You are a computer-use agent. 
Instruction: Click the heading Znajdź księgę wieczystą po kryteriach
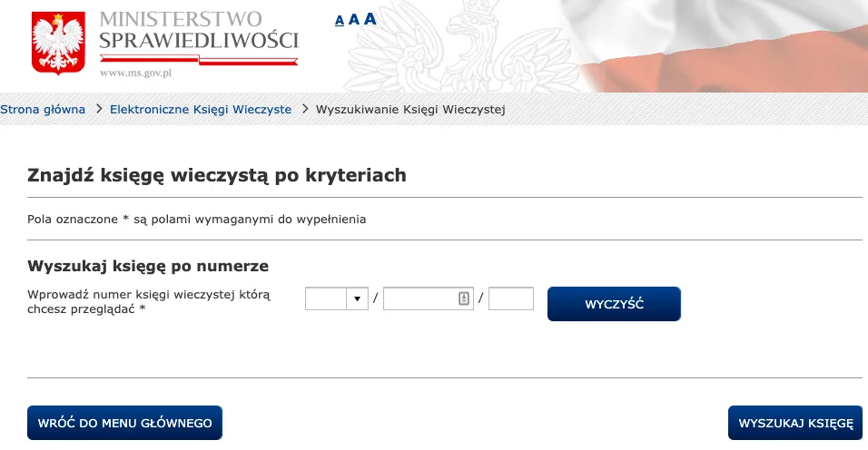click(216, 175)
